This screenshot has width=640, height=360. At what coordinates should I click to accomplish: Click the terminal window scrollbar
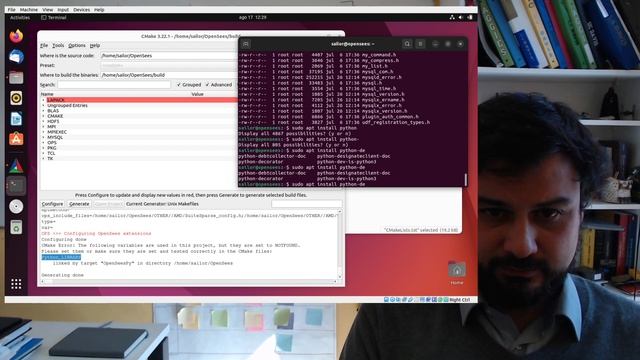click(x=466, y=179)
